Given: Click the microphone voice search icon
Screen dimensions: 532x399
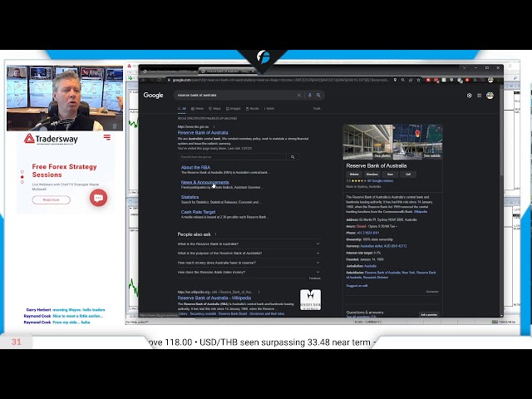Looking at the screenshot, I should (x=309, y=96).
